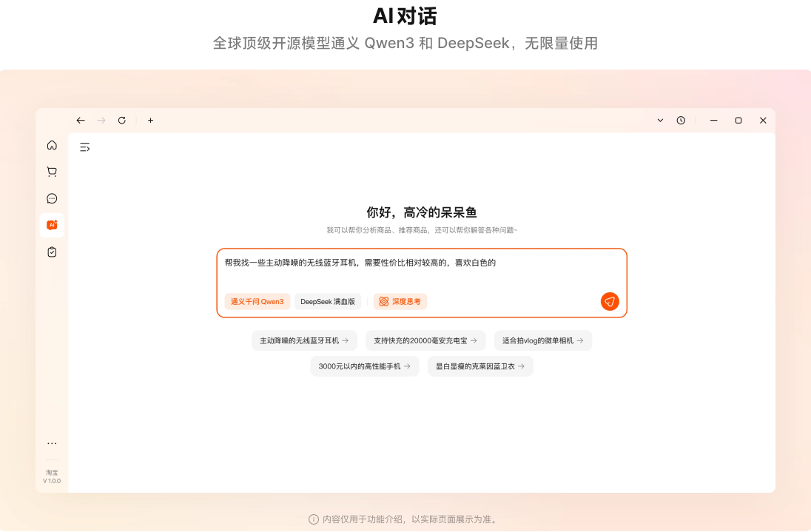Viewport: 811px width, 532px height.
Task: Click the info icon beside disclaimer text
Action: point(314,519)
